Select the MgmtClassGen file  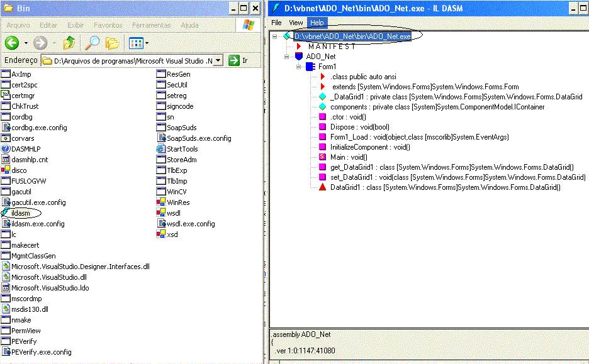pos(28,256)
